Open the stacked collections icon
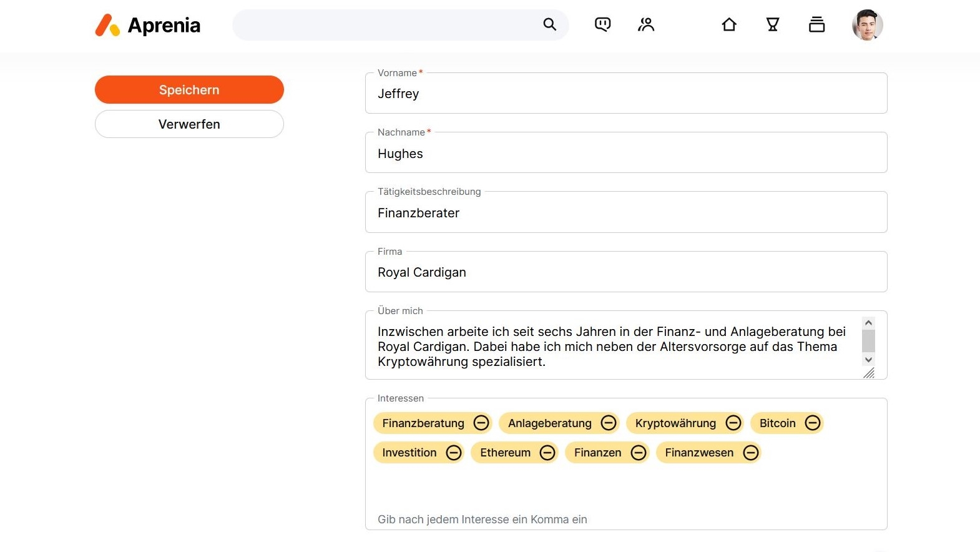 pos(816,24)
